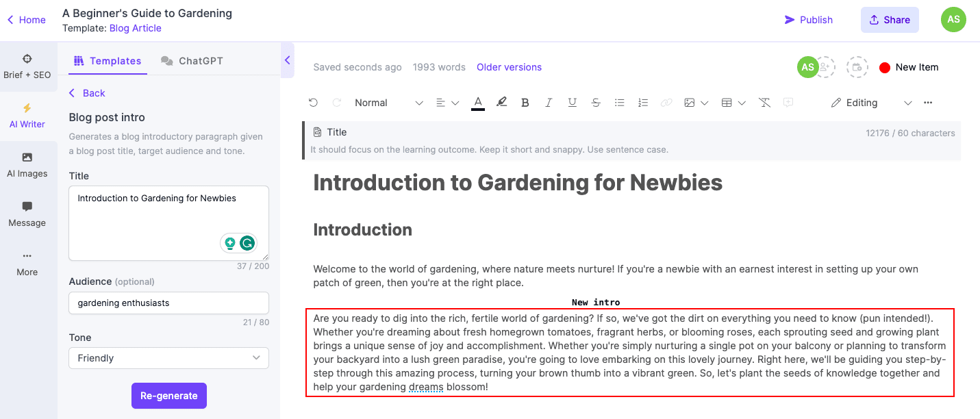Viewport: 980px width, 419px height.
Task: Open the insert table dropdown
Action: 733,103
